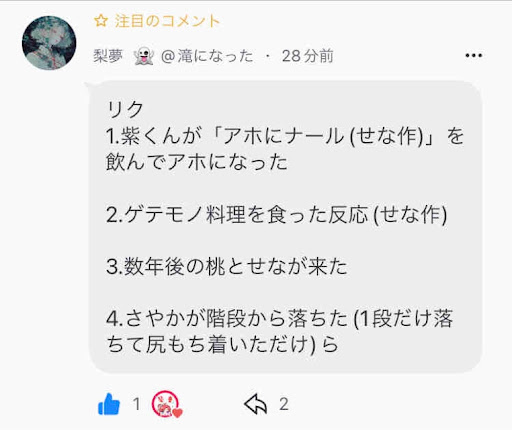Click the リク heading in the comment
This screenshot has width=512, height=430.
tap(125, 109)
